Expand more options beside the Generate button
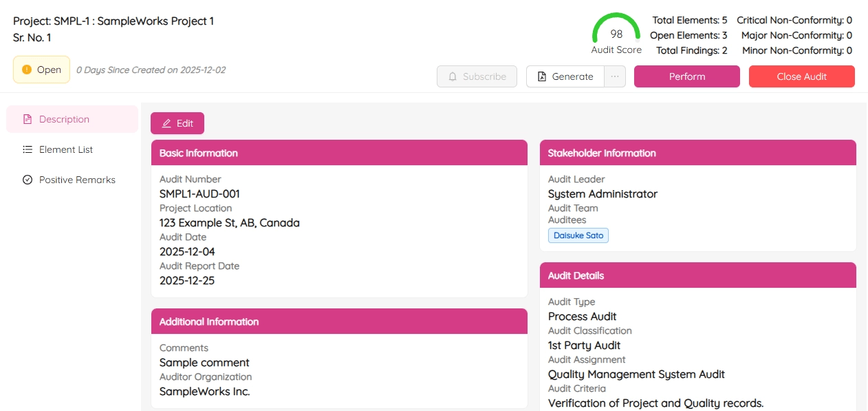868x411 pixels. 614,76
